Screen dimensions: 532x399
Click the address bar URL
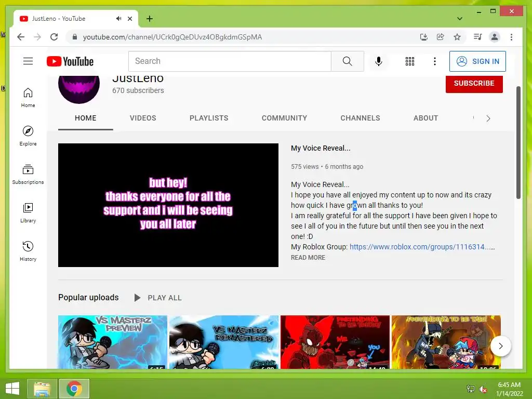click(172, 37)
